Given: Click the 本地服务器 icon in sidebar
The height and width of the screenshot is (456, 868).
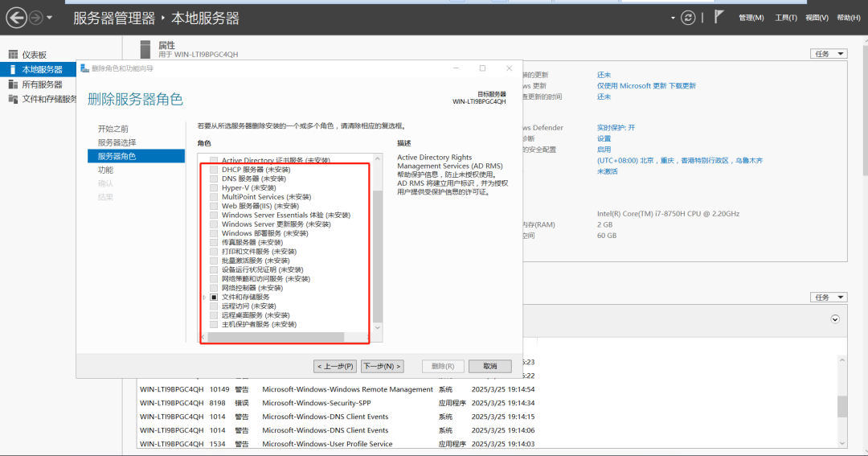Looking at the screenshot, I should [13, 70].
